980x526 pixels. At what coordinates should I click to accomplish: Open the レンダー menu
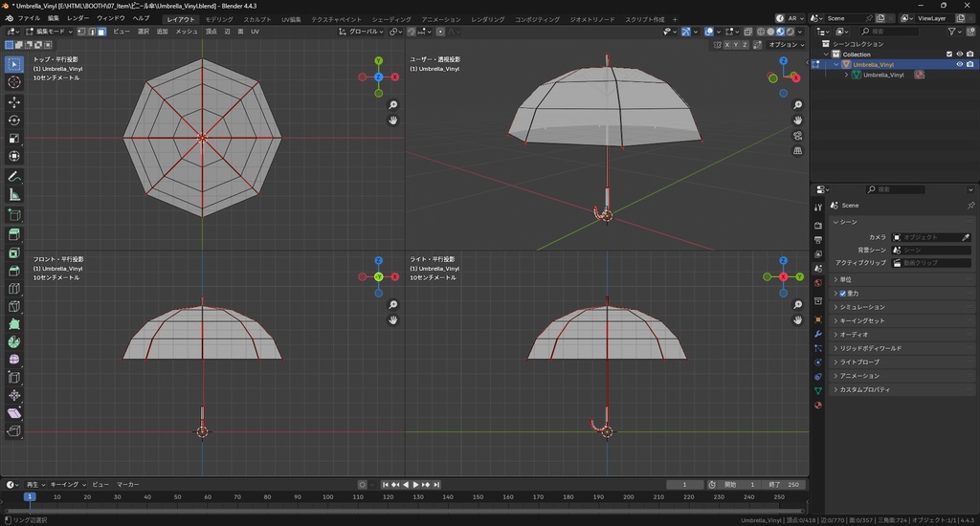tap(78, 18)
